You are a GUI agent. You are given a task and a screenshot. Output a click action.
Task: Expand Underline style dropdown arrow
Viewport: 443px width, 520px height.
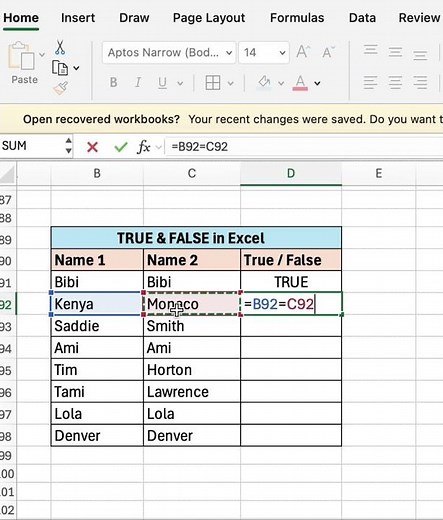coord(180,83)
